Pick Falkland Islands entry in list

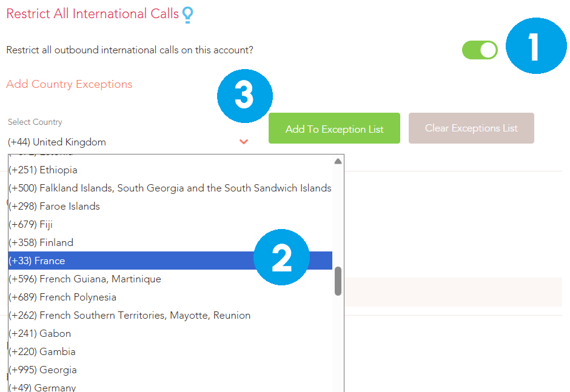pos(170,188)
